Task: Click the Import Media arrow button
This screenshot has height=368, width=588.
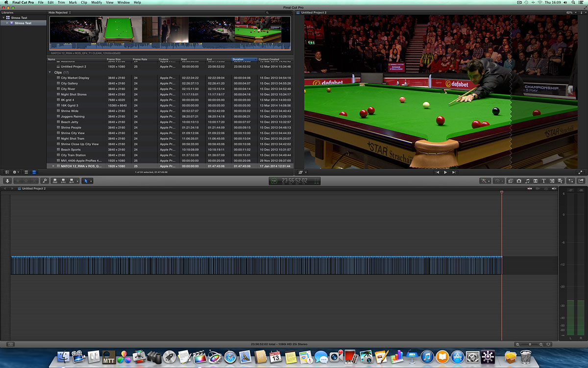Action: click(x=7, y=181)
